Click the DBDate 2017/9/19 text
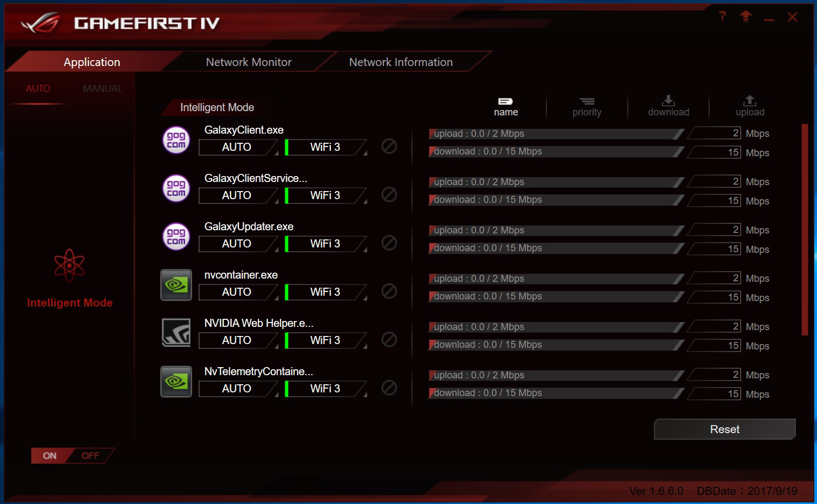 pyautogui.click(x=747, y=491)
